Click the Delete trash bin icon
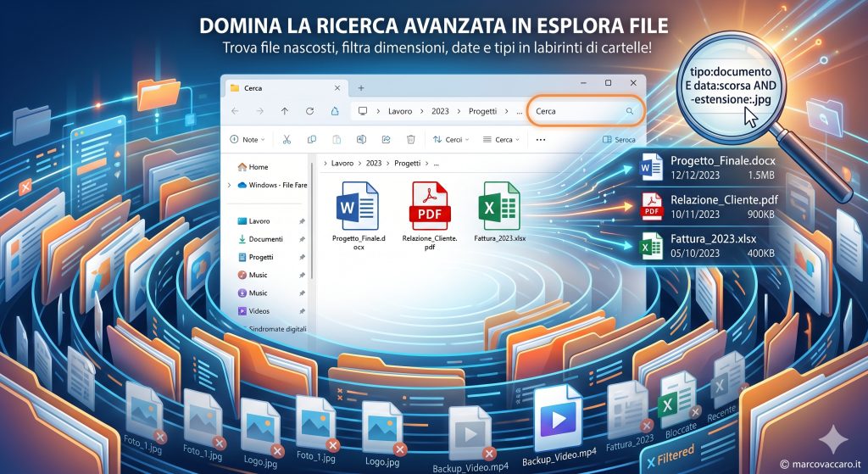 [x=411, y=139]
